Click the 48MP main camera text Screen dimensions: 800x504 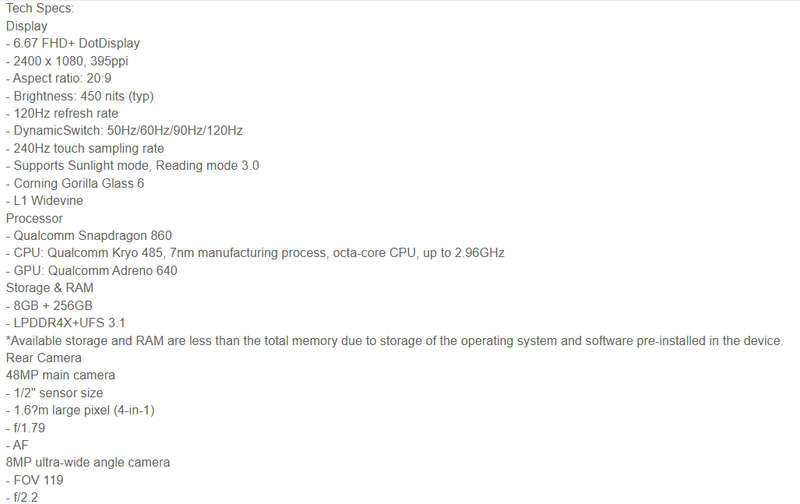[60, 375]
